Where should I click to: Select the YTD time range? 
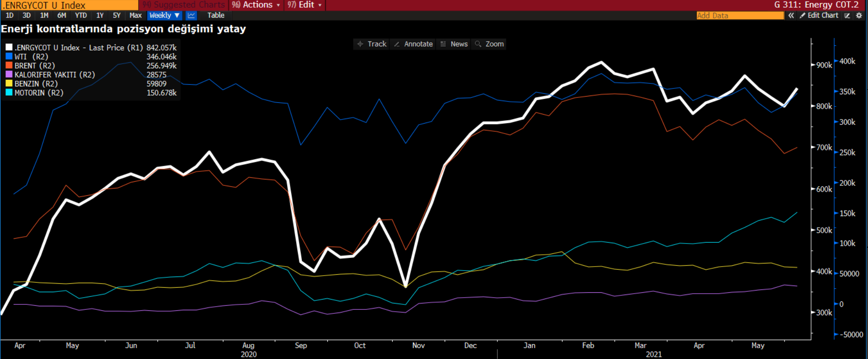(81, 15)
